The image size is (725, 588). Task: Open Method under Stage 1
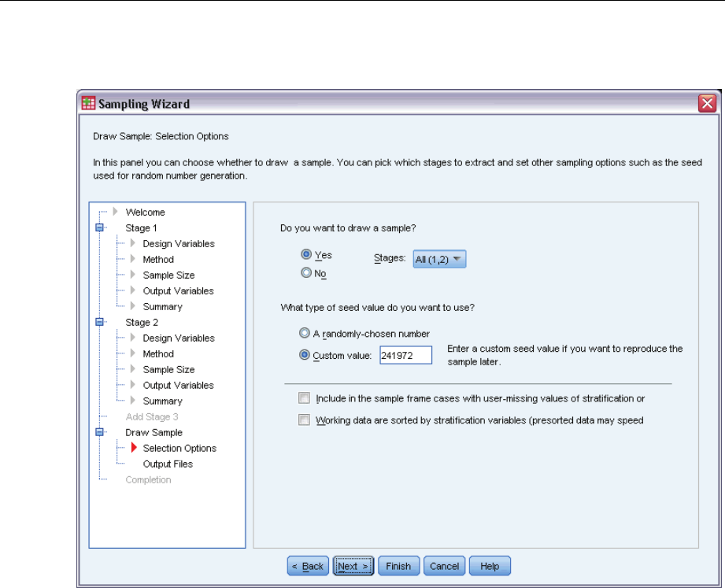[x=158, y=259]
